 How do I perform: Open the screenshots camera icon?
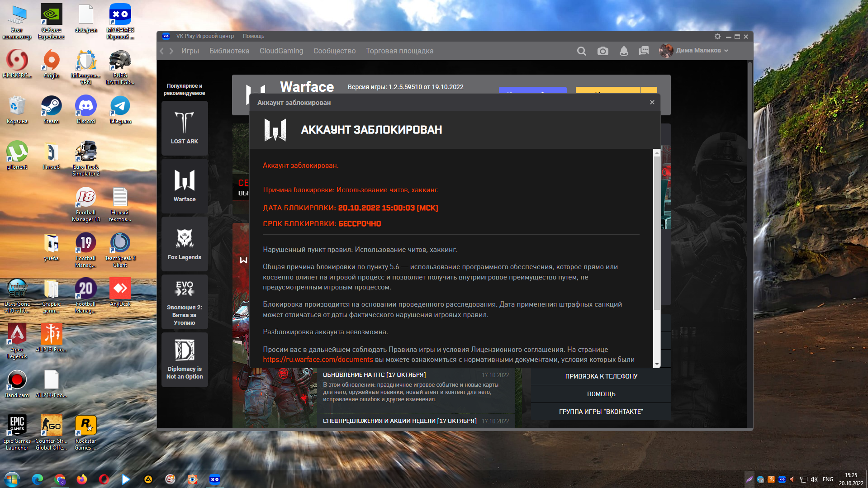click(602, 51)
